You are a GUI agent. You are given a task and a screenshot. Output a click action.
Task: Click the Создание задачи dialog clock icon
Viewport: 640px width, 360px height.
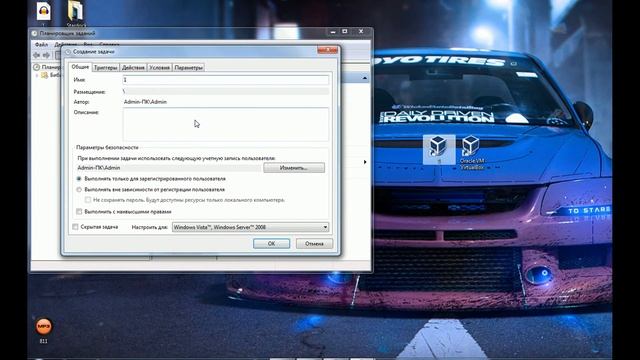[x=68, y=52]
